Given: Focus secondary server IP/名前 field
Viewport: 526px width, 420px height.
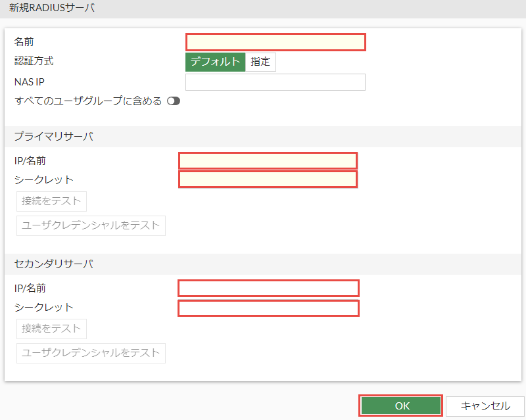Looking at the screenshot, I should (x=268, y=288).
